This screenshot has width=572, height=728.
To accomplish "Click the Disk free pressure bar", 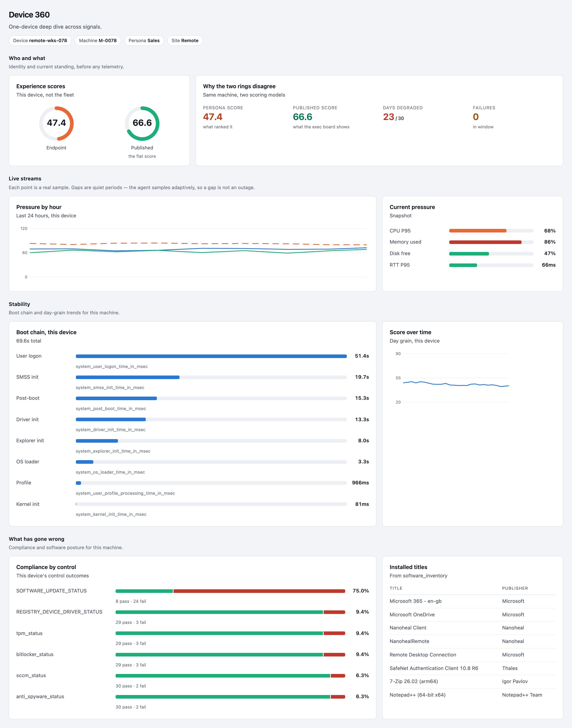I will 491,254.
